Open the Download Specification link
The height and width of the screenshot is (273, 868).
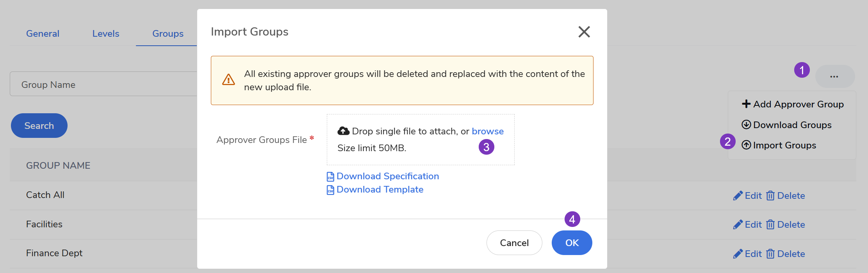coord(387,176)
